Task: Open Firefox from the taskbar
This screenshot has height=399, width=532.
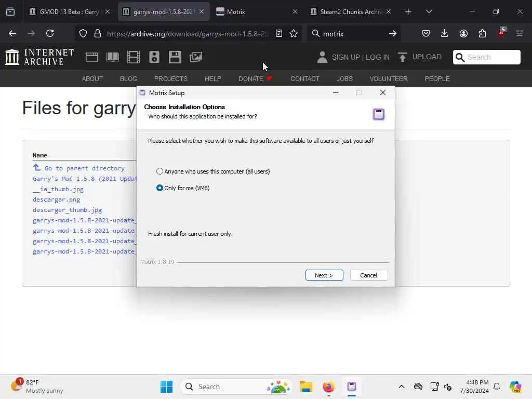Action: tap(328, 387)
